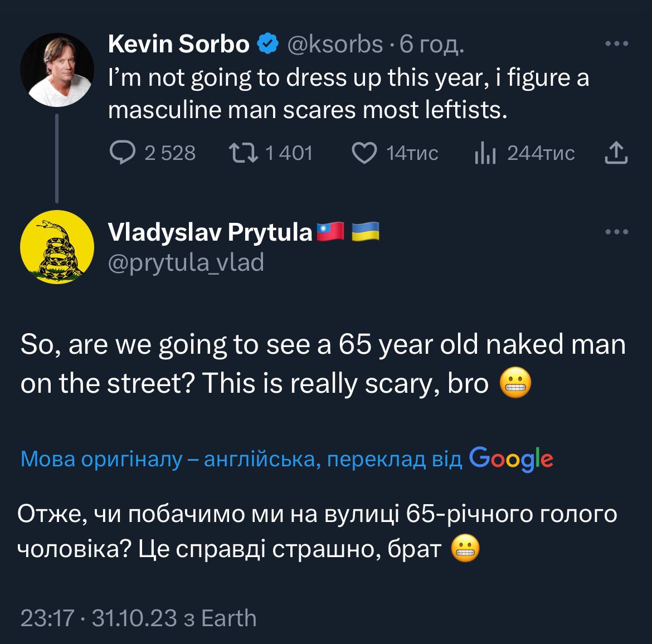
Task: Click the Vladyslav Prytula display name
Action: [210, 232]
